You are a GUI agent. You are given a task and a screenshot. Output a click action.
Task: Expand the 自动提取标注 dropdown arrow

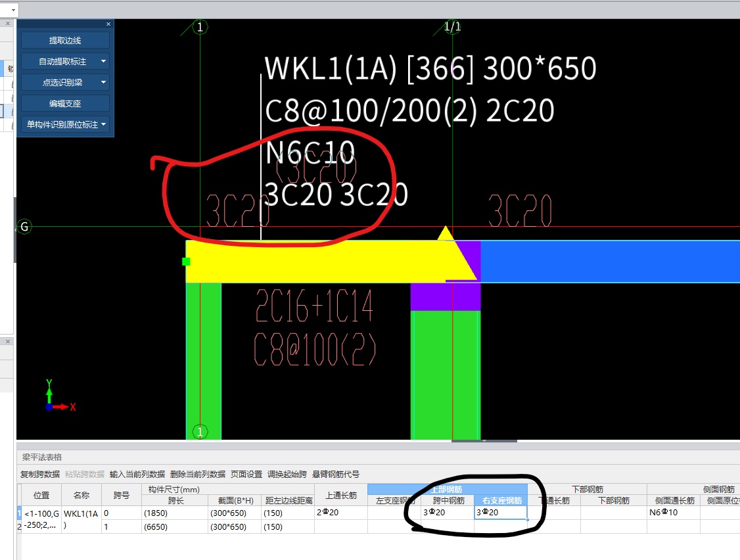click(103, 61)
